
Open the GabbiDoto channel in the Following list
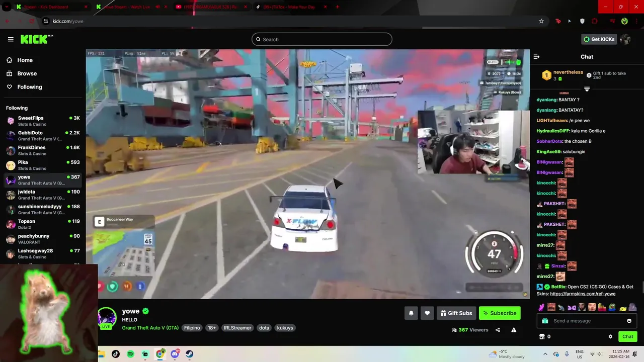43,136
